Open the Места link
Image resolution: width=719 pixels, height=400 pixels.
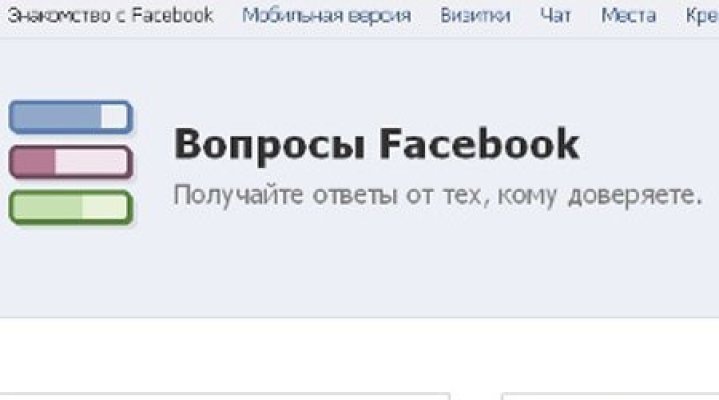click(628, 16)
